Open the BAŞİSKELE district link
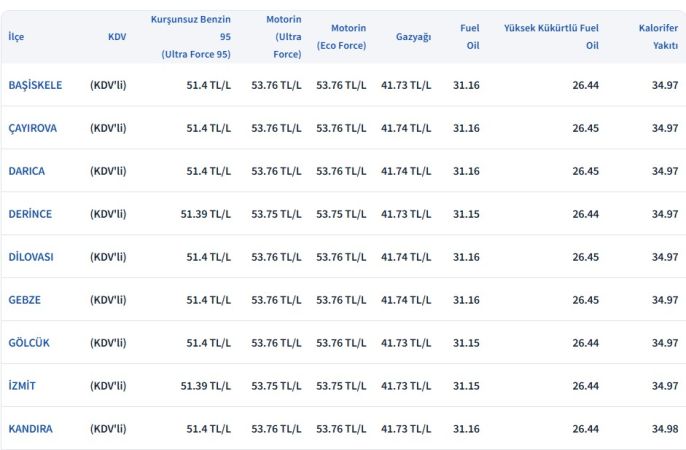 point(35,85)
